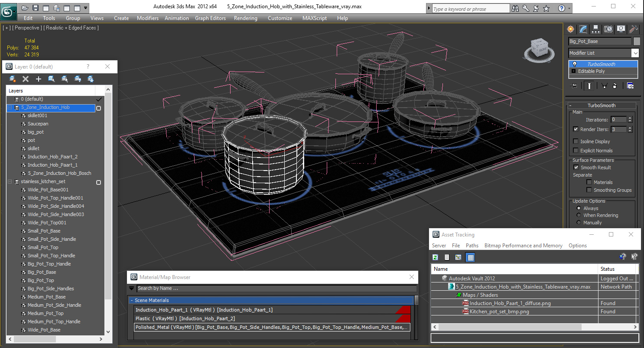This screenshot has height=348, width=644.
Task: Collapse the 5_Zone_Induction_Hob layer
Action: coord(10,108)
